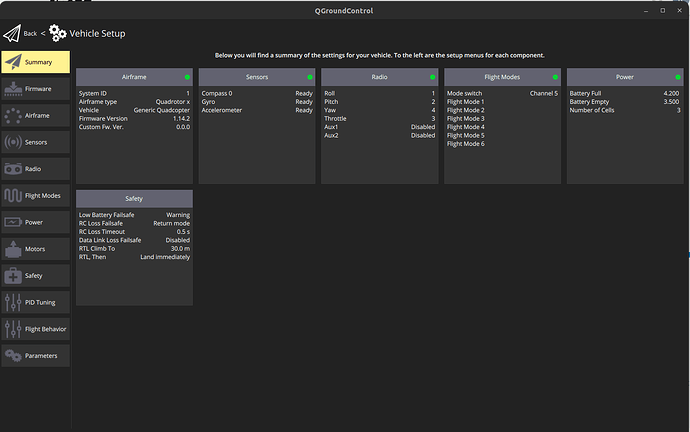Open Firmware setup via its chip icon

point(12,89)
